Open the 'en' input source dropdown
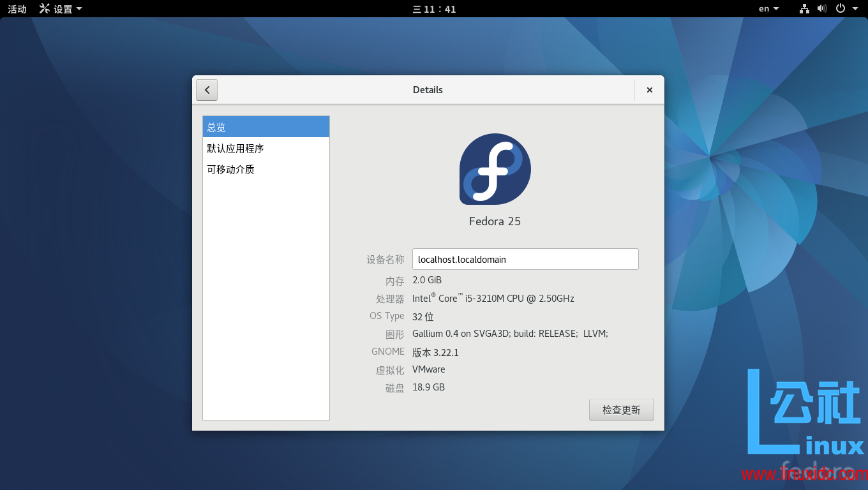 tap(769, 9)
